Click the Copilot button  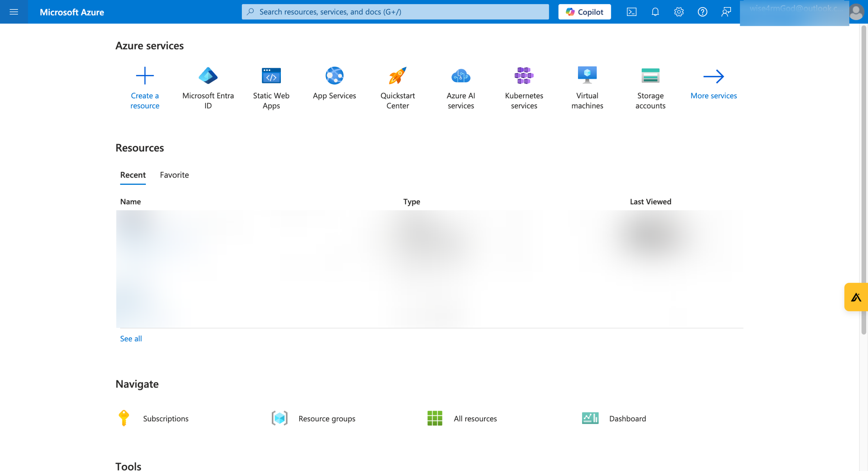tap(584, 12)
